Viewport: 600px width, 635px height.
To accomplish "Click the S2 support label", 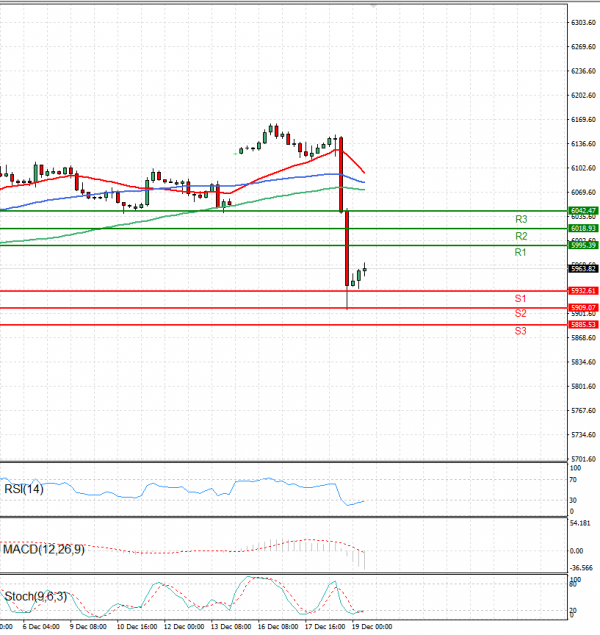I will pos(521,313).
